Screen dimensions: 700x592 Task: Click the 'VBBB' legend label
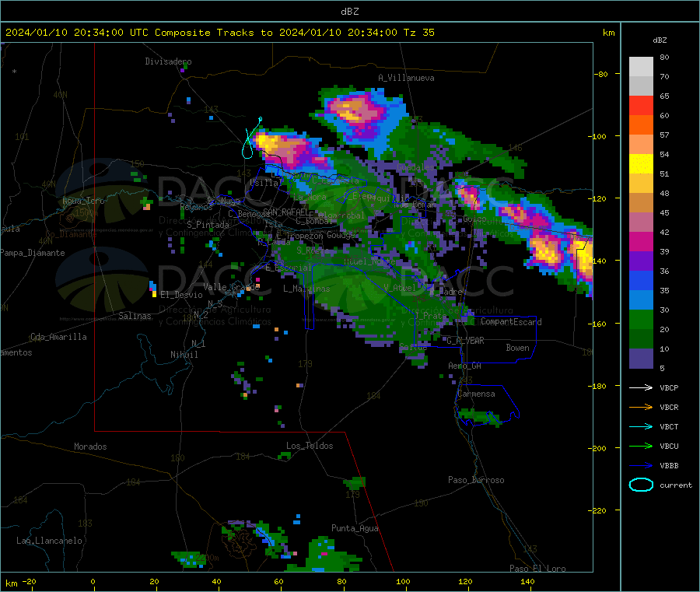click(669, 466)
